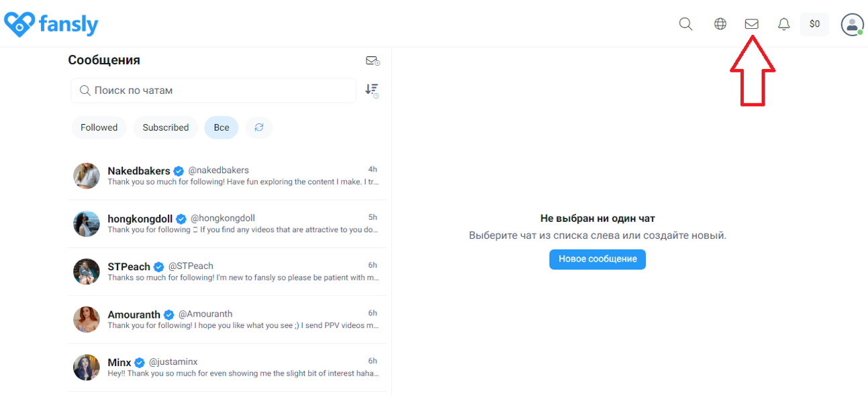Screen dimensions: 868x399
Task: Open the account avatar menu
Action: pos(853,24)
